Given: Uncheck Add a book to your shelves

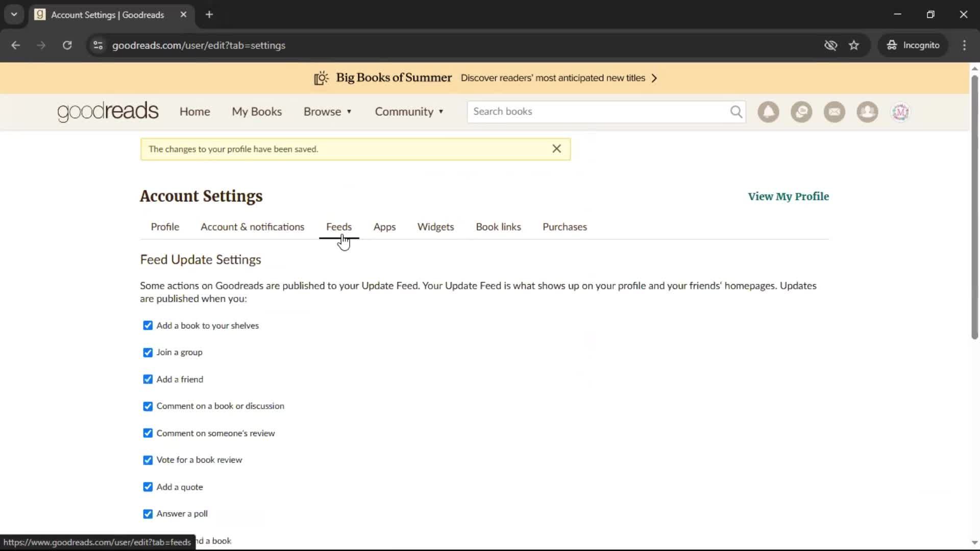Looking at the screenshot, I should tap(148, 325).
